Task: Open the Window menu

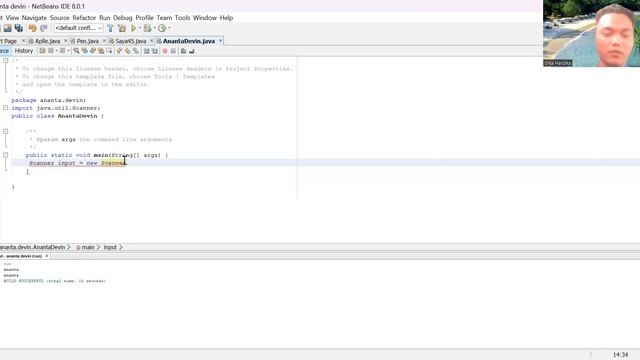Action: (x=205, y=18)
